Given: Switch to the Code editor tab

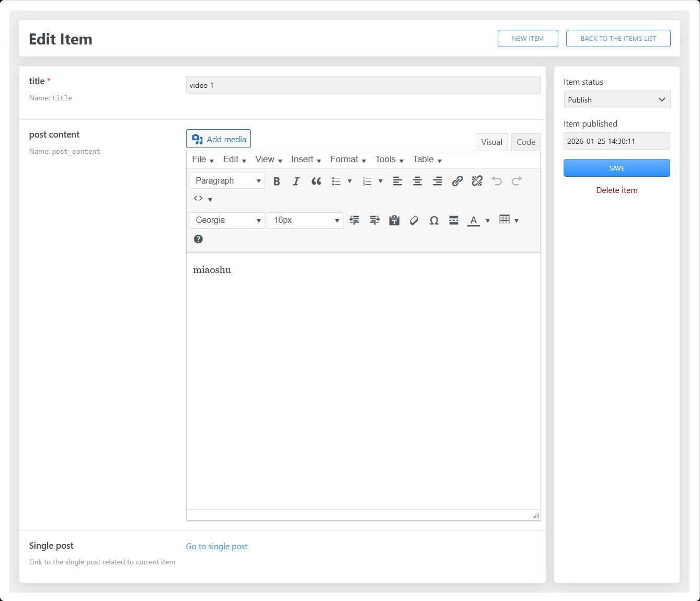Looking at the screenshot, I should click(x=526, y=142).
